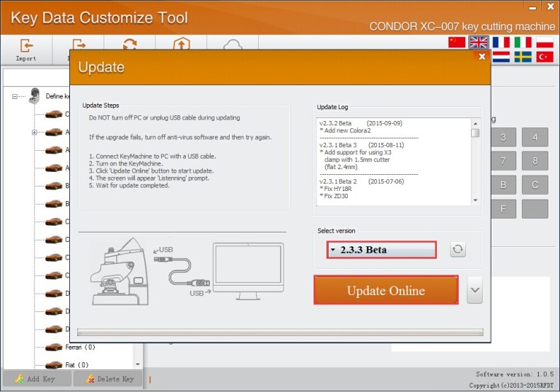Choose the French flag language

point(501,42)
